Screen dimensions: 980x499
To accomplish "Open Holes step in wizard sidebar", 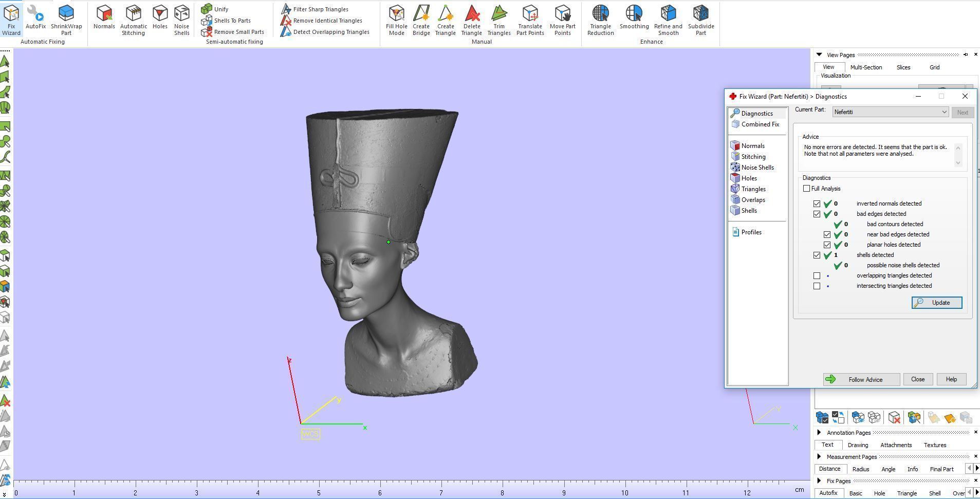I will pos(749,178).
